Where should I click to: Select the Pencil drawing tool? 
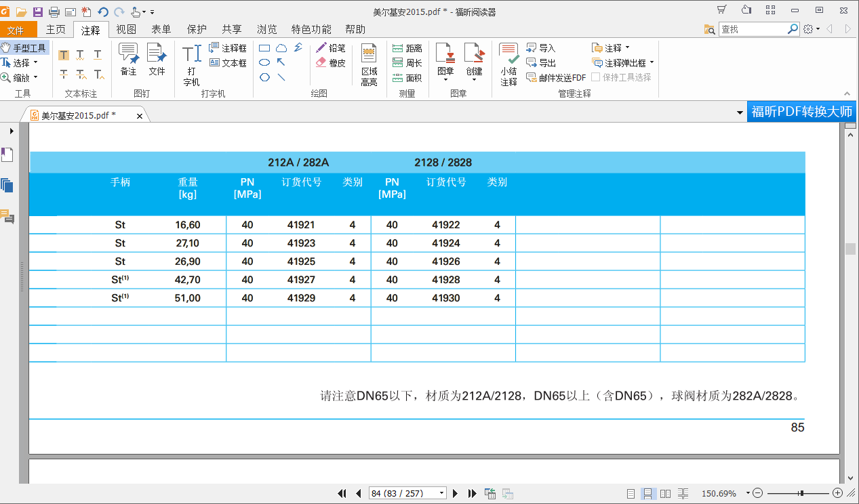(330, 48)
